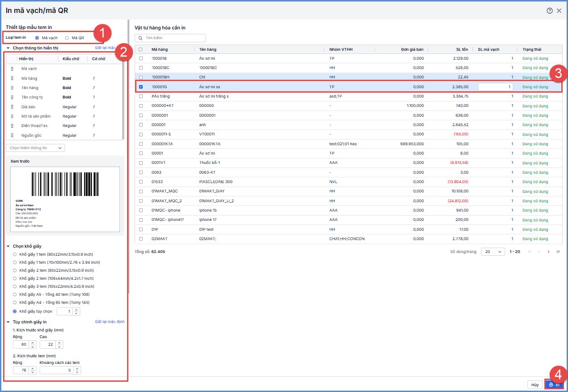568x392 pixels.
Task: Check the box for item 01MAKT_MQC
Action: tap(141, 191)
